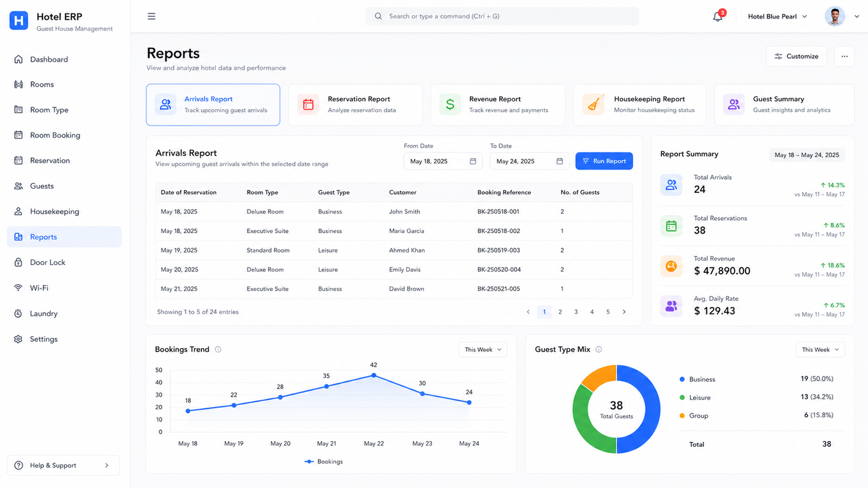The image size is (868, 488).
Task: Click the Bookings Trend info icon
Action: tap(218, 349)
